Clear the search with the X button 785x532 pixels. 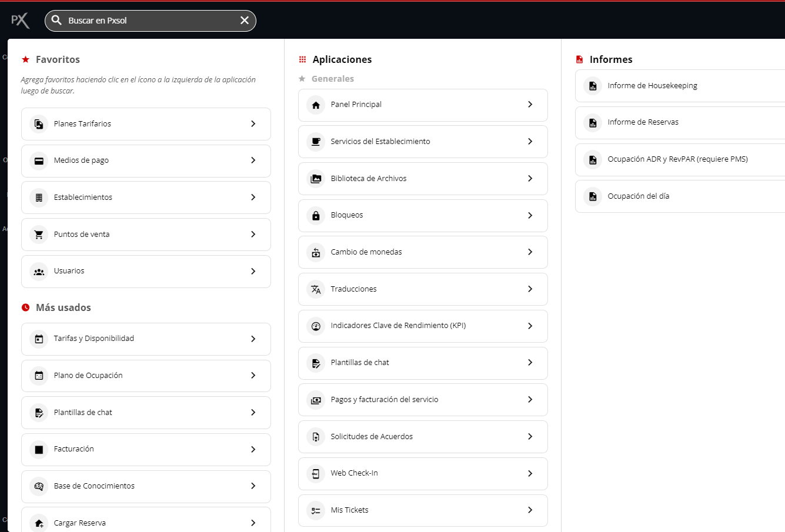pyautogui.click(x=245, y=21)
